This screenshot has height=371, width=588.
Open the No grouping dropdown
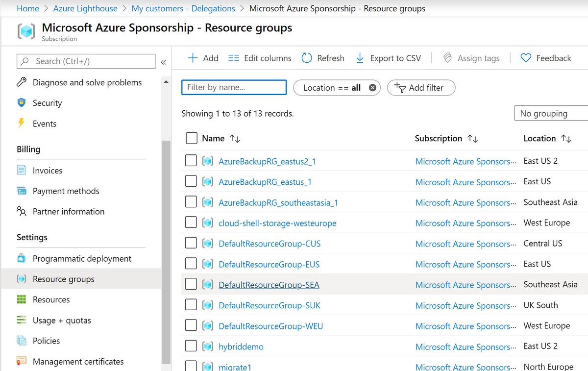(551, 113)
